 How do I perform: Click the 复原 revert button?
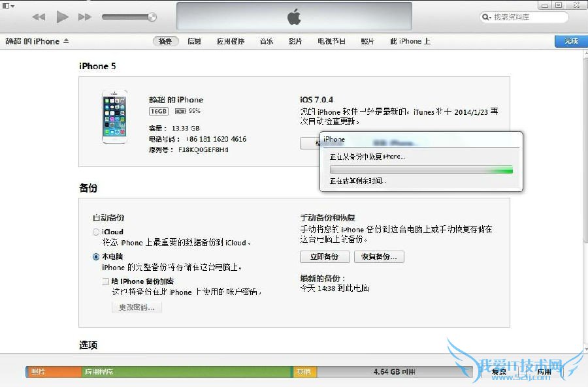pyautogui.click(x=498, y=371)
